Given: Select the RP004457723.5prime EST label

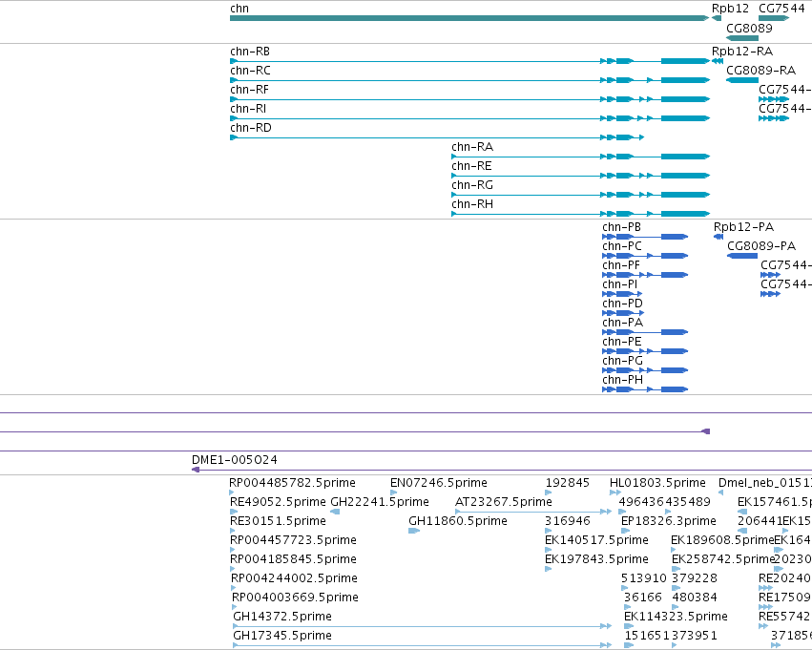Looking at the screenshot, I should (293, 540).
